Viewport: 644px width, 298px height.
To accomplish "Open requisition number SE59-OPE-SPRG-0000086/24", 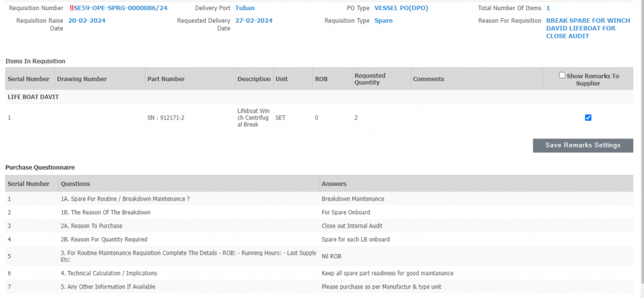I will point(121,8).
